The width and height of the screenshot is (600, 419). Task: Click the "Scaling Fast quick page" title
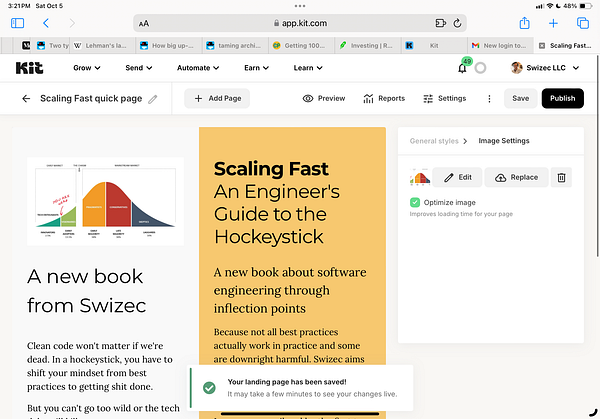click(x=91, y=98)
